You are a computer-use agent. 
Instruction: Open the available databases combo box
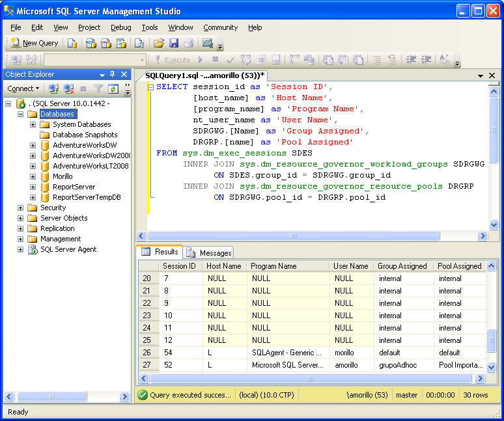pyautogui.click(x=95, y=60)
